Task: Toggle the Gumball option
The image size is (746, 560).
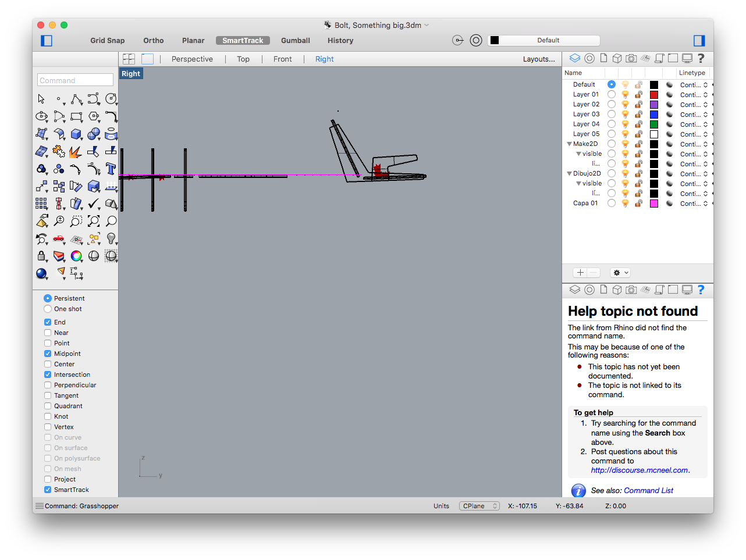Action: coord(296,41)
